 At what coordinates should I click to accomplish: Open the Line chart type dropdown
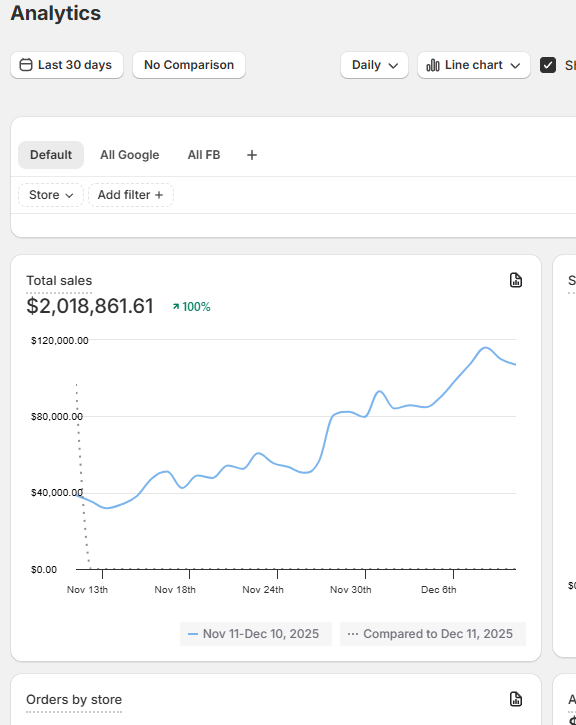pyautogui.click(x=473, y=65)
